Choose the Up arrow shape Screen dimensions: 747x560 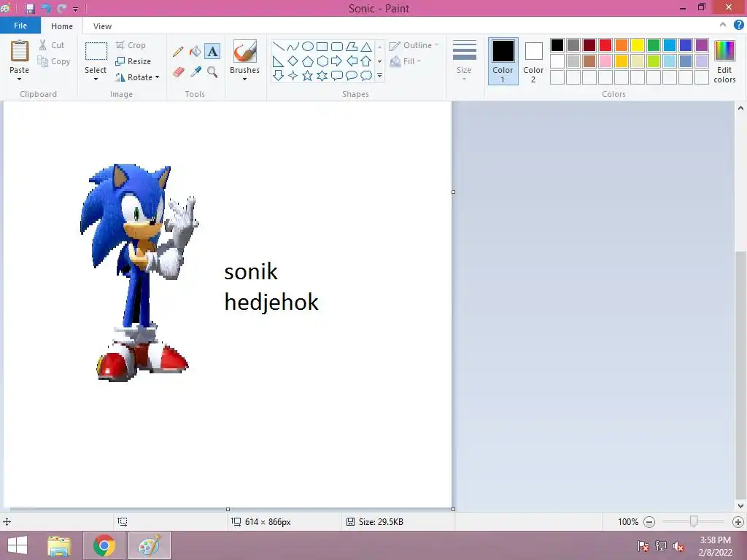tap(366, 61)
